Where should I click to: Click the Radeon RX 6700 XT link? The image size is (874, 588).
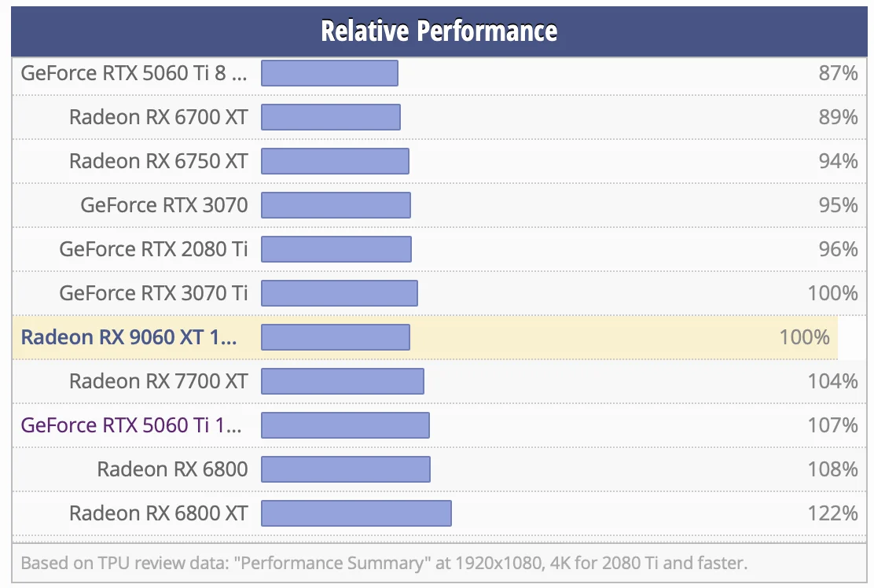coord(158,117)
